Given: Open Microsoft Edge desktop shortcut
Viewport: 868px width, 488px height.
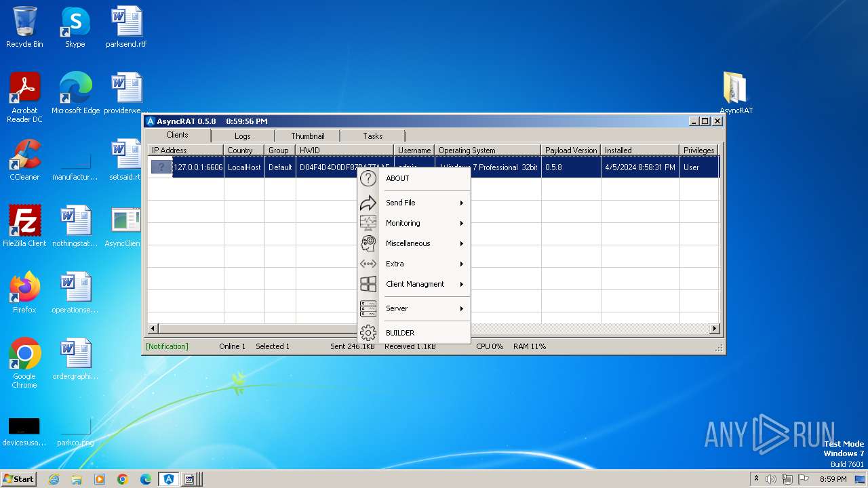Looking at the screenshot, I should coord(75,93).
